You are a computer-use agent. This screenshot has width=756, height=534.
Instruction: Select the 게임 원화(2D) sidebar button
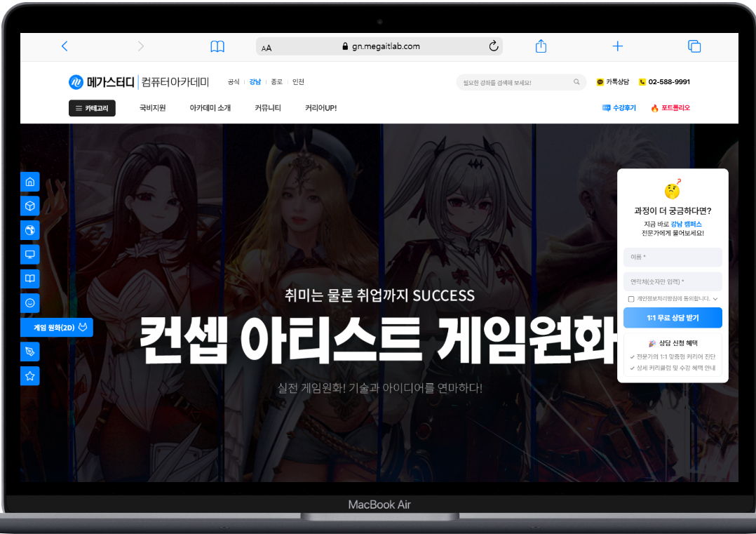coord(58,327)
